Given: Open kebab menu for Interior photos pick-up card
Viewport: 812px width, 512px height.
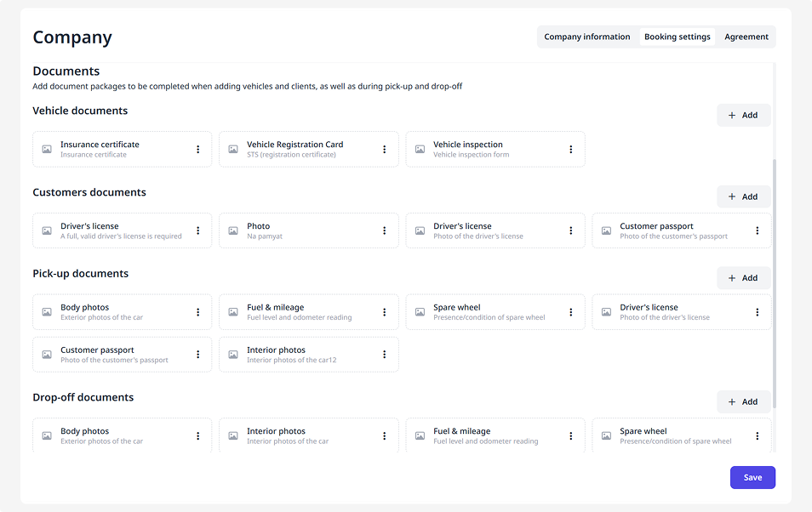Looking at the screenshot, I should pos(385,355).
